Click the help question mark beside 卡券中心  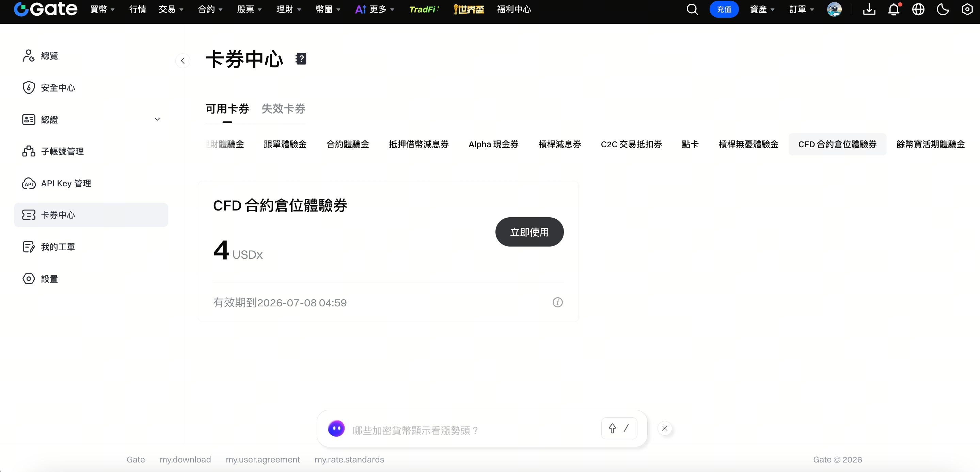301,59
